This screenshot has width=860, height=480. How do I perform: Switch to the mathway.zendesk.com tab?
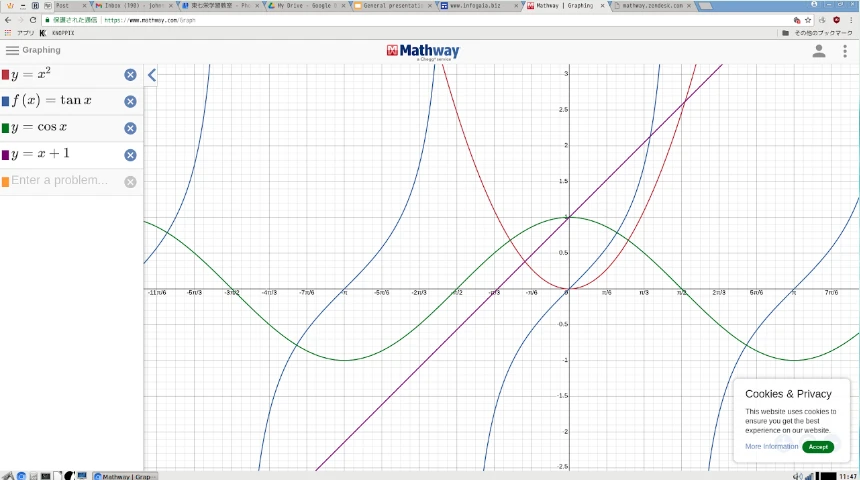[651, 5]
